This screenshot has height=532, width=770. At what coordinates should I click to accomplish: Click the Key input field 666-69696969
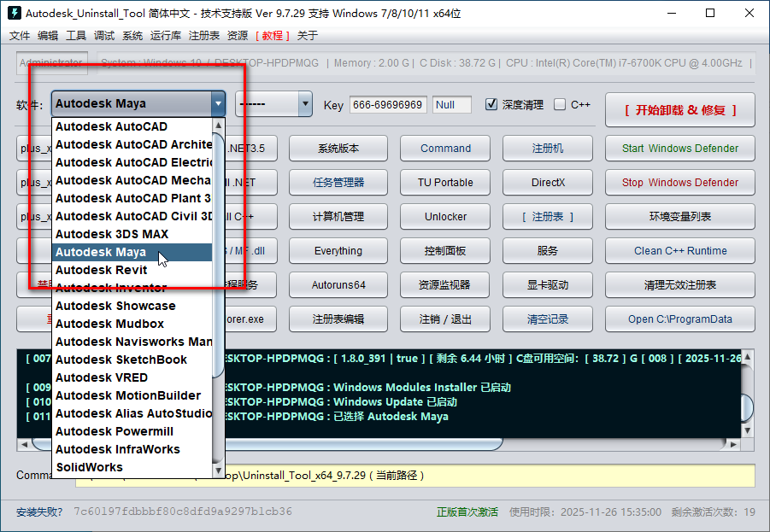(388, 104)
